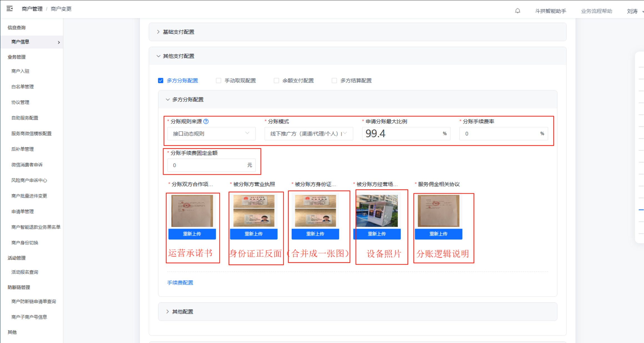Screen dimensions: 644x343
Task: Click 分账手续费固定金额 input field
Action: coord(211,165)
